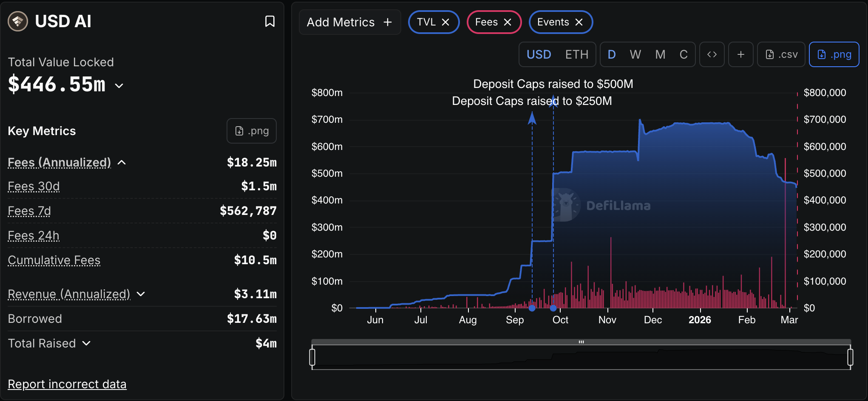Open the embed code view
This screenshot has height=401, width=868.
tap(712, 54)
